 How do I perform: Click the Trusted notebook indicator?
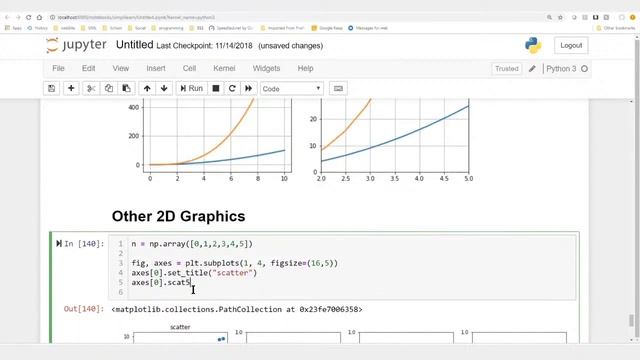[x=507, y=69]
